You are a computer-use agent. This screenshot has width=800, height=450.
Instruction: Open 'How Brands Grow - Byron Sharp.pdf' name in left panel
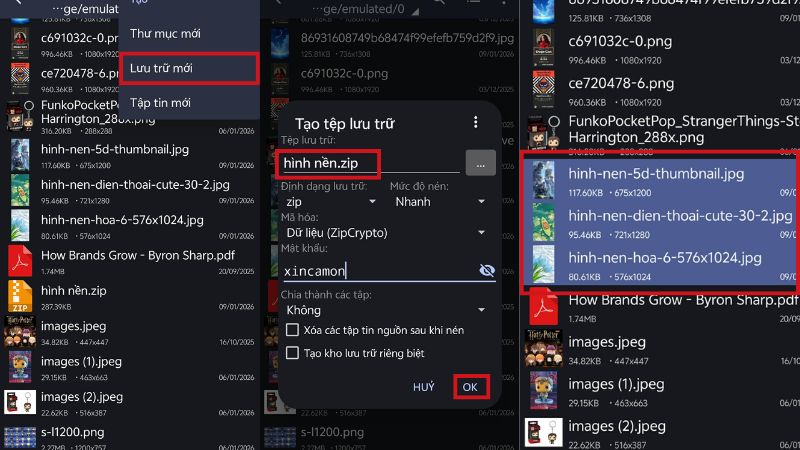tap(138, 255)
